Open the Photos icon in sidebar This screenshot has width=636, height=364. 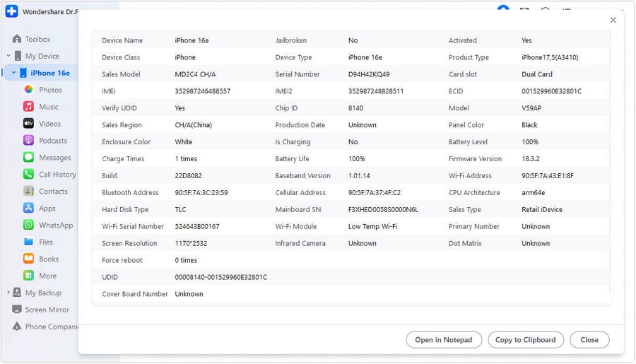pos(28,90)
